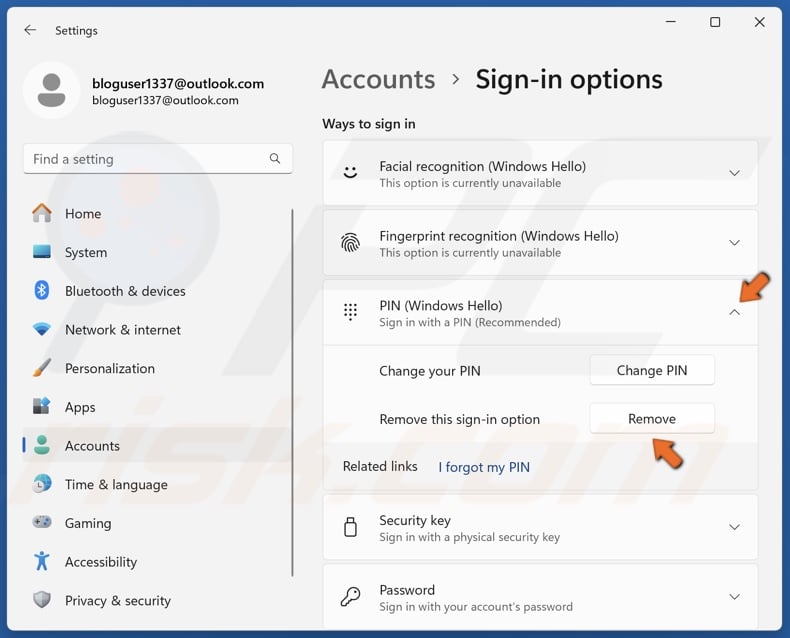Click the Accessibility figure icon
The image size is (790, 638).
pyautogui.click(x=42, y=561)
